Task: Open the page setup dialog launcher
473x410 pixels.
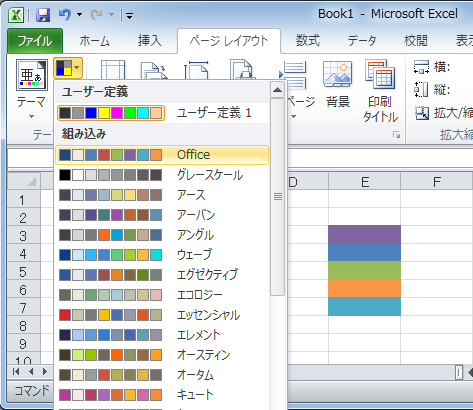Action: pyautogui.click(x=396, y=135)
